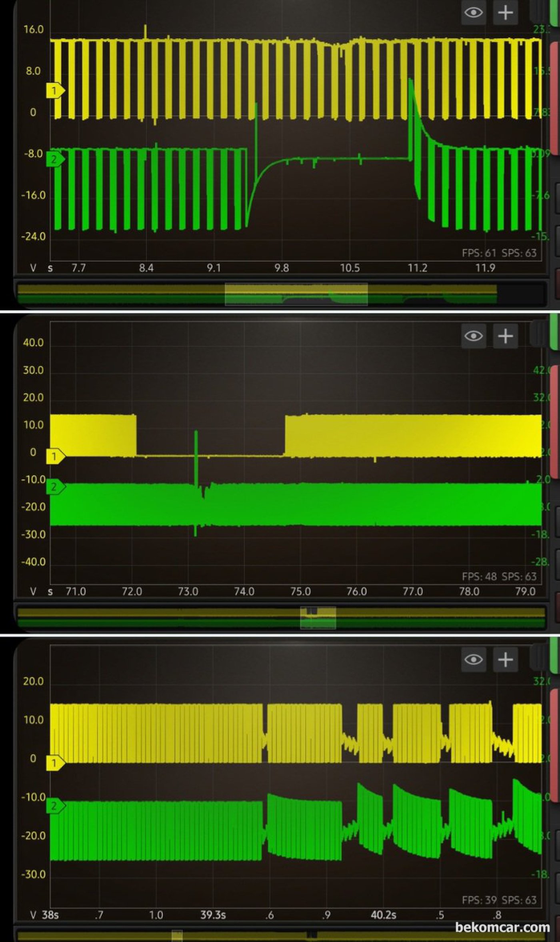Select yellow channel 1 marker in top graph
Screen dimensions: 560x942
[55, 90]
